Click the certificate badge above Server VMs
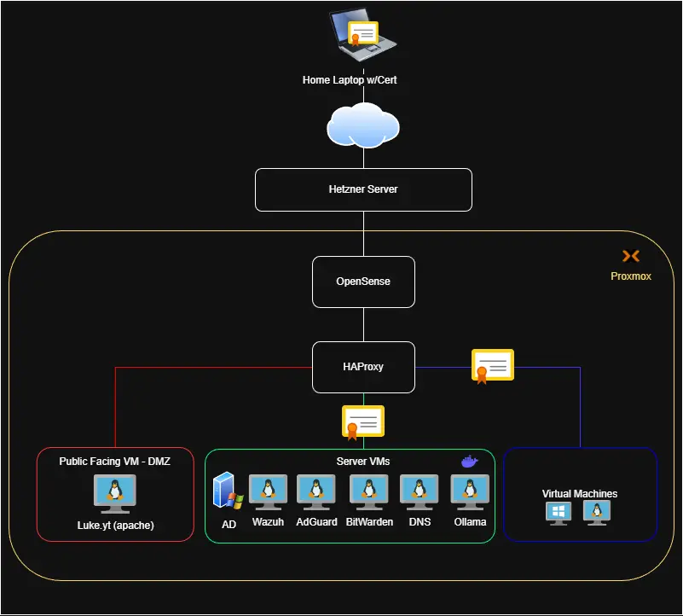 (x=363, y=421)
